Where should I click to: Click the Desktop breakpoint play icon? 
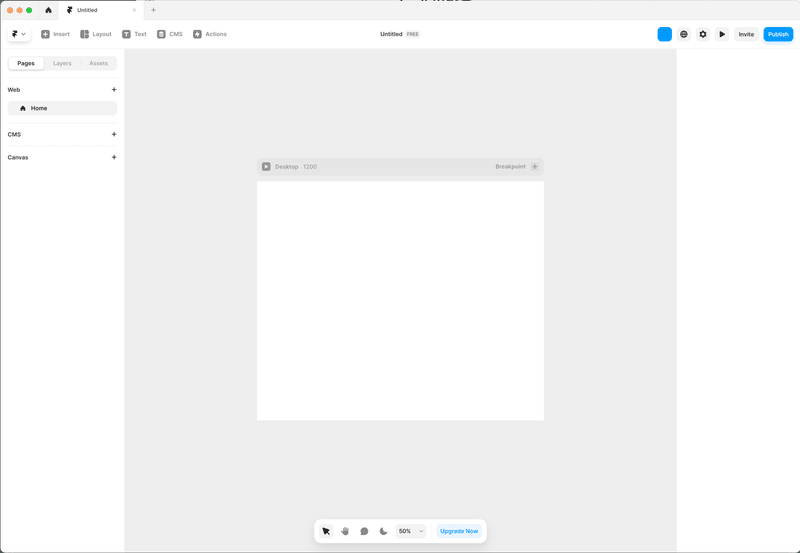pos(266,167)
